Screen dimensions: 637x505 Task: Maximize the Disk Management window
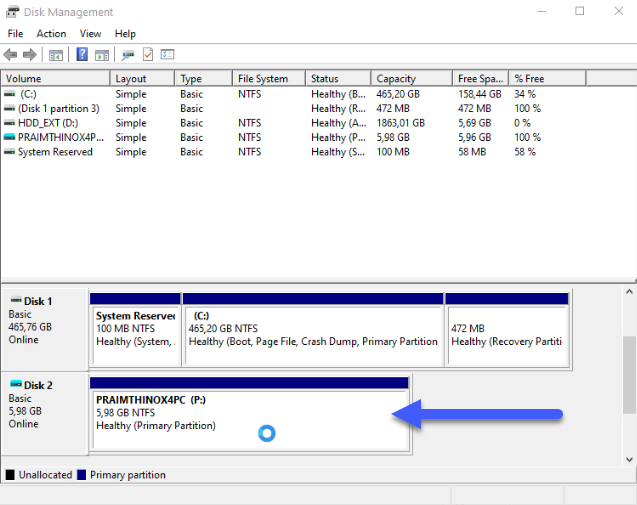click(x=580, y=11)
